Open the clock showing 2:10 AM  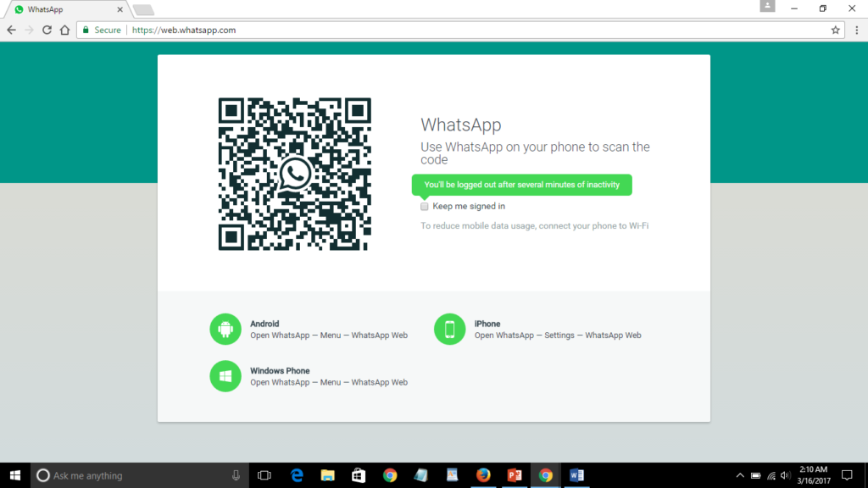coord(814,475)
